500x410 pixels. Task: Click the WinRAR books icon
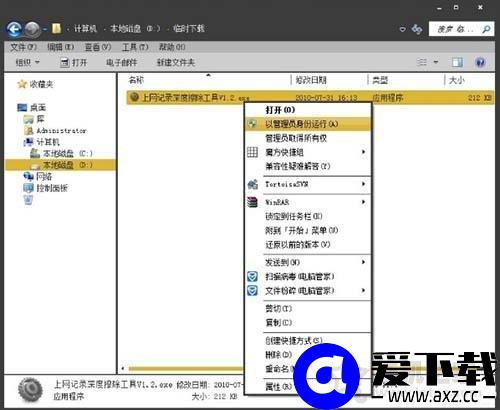coord(253,202)
